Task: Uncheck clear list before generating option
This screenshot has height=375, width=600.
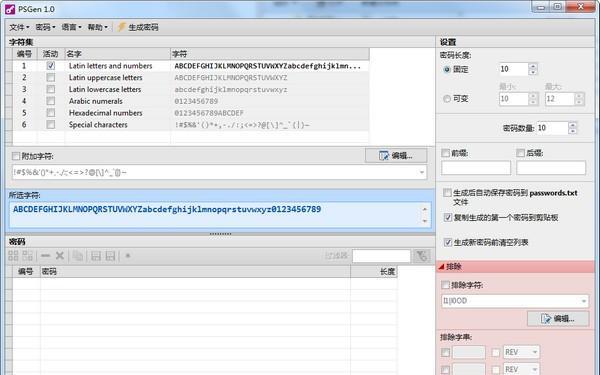Action: [x=448, y=242]
